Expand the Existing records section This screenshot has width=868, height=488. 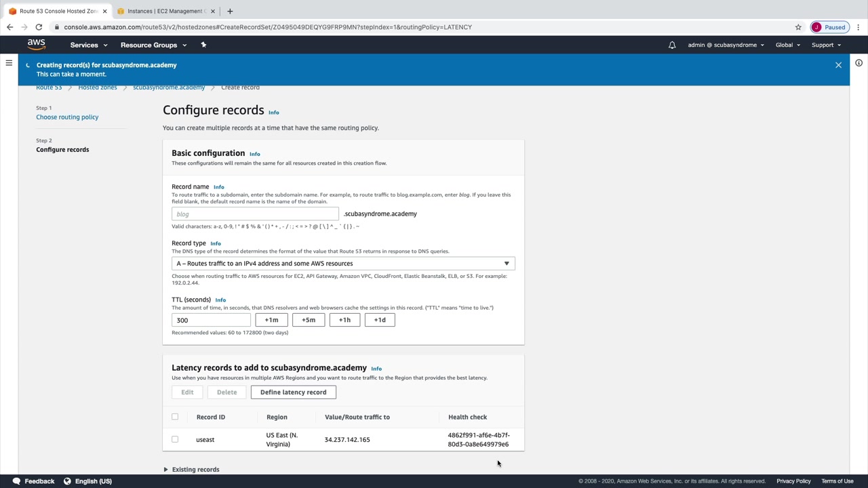tap(191, 469)
